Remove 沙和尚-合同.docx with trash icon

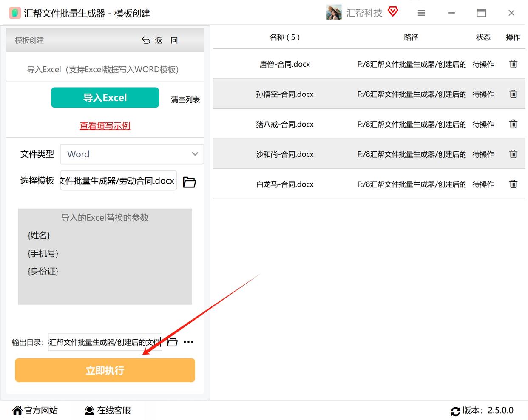513,154
